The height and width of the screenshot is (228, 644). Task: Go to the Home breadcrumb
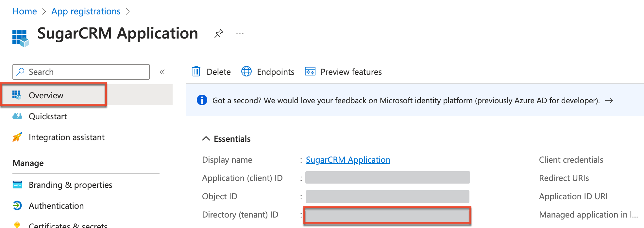click(25, 11)
